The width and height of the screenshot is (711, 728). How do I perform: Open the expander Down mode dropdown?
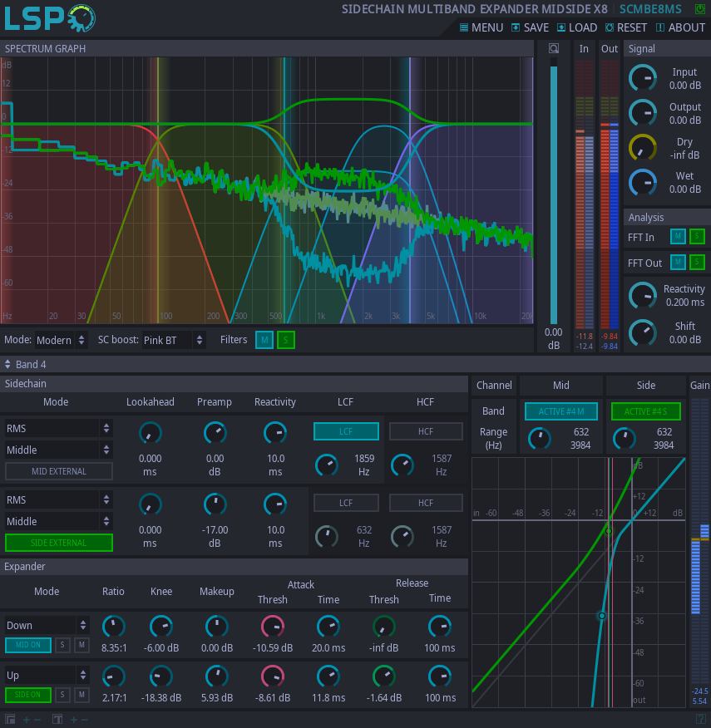47,625
